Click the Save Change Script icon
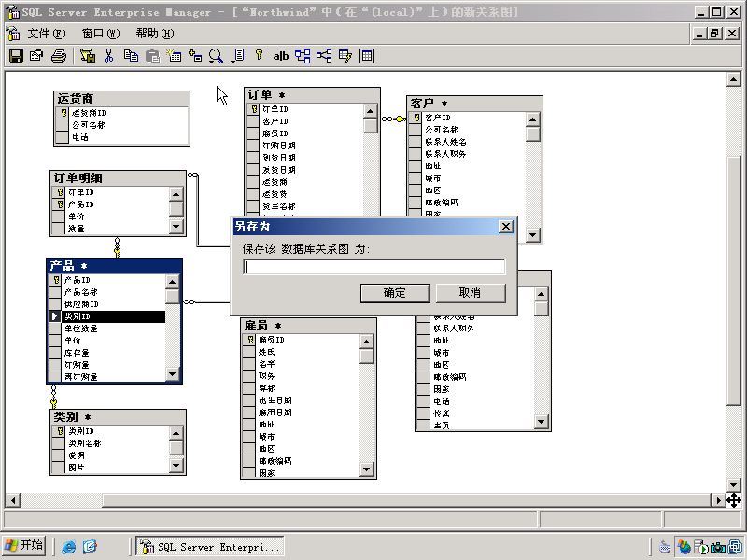The width and height of the screenshot is (747, 560). (88, 56)
